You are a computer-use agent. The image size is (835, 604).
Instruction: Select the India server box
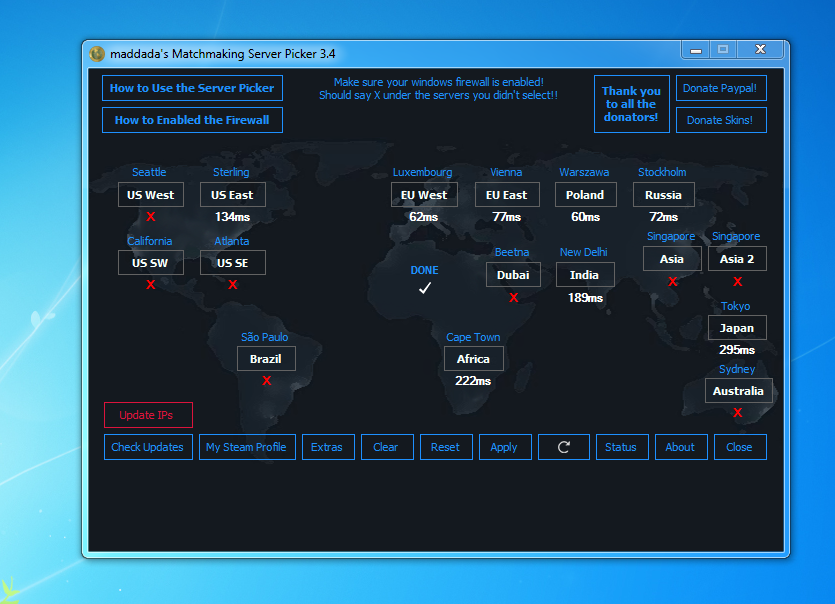pos(585,275)
